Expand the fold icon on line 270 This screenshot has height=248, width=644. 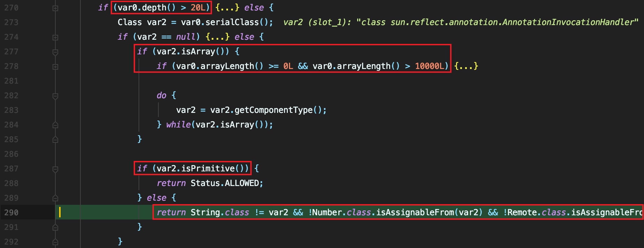click(55, 8)
